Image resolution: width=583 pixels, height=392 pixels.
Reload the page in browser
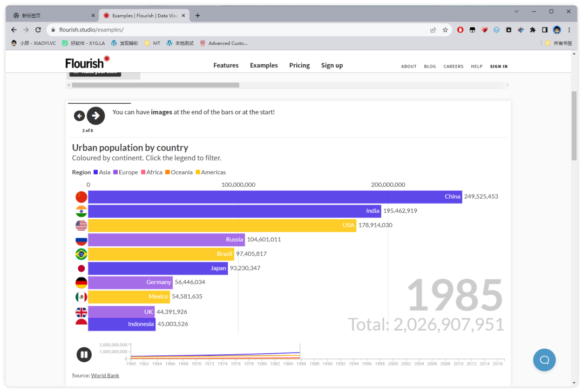click(38, 30)
